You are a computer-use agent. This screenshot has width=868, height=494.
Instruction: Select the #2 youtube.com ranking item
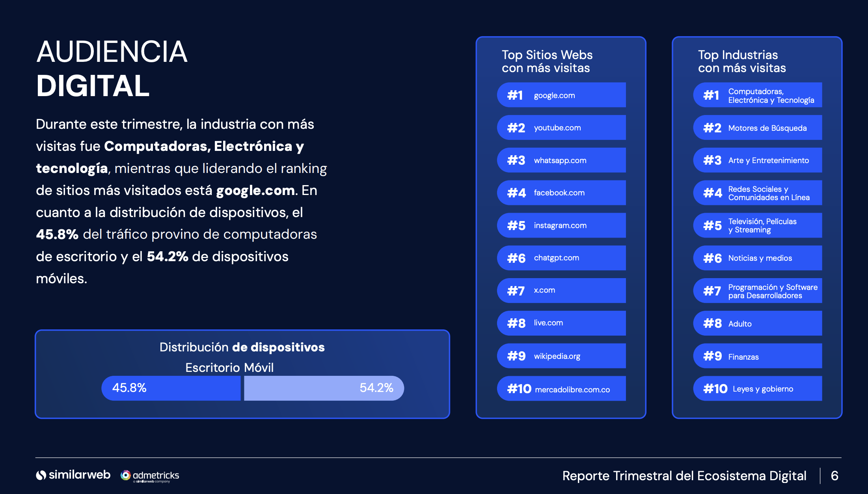(x=561, y=128)
